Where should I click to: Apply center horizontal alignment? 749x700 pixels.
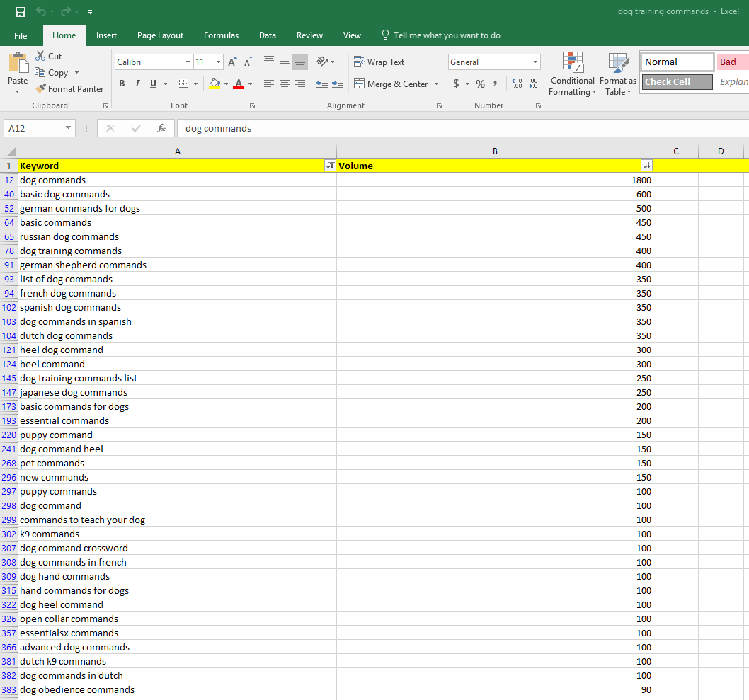tap(284, 84)
